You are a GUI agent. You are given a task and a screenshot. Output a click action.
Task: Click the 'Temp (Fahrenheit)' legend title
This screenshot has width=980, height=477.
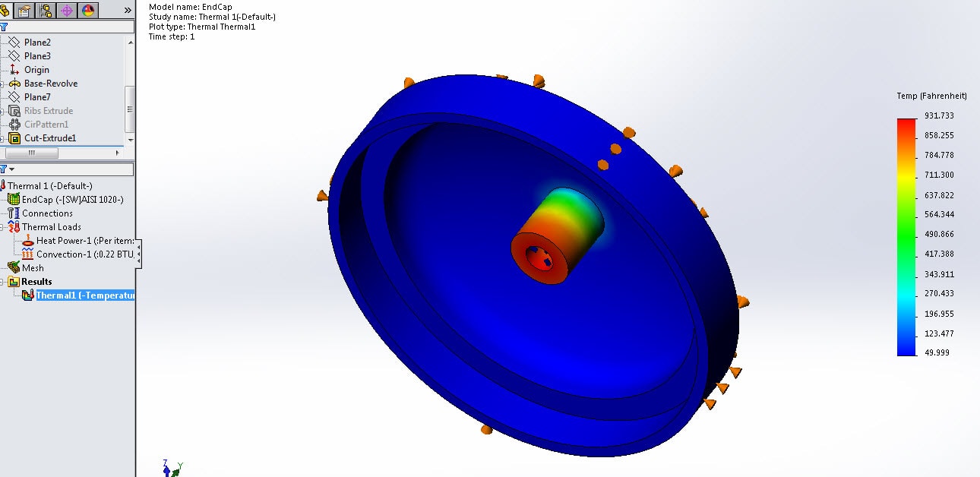click(x=931, y=96)
